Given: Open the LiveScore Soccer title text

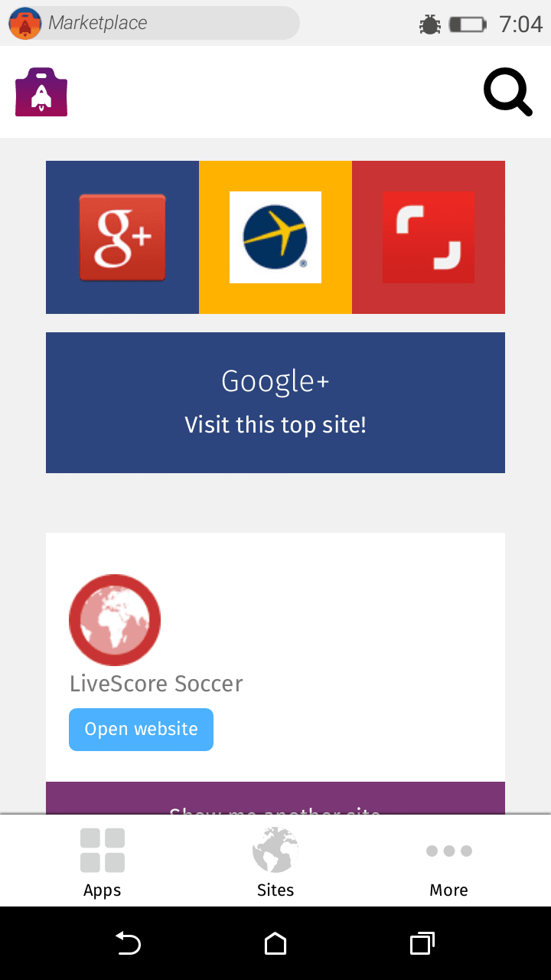Looking at the screenshot, I should click(156, 684).
